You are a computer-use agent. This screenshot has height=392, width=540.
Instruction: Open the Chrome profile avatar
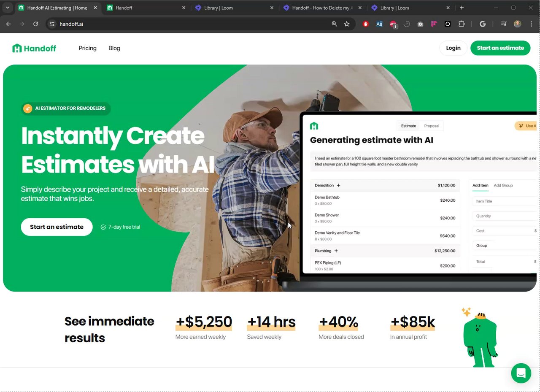(518, 24)
